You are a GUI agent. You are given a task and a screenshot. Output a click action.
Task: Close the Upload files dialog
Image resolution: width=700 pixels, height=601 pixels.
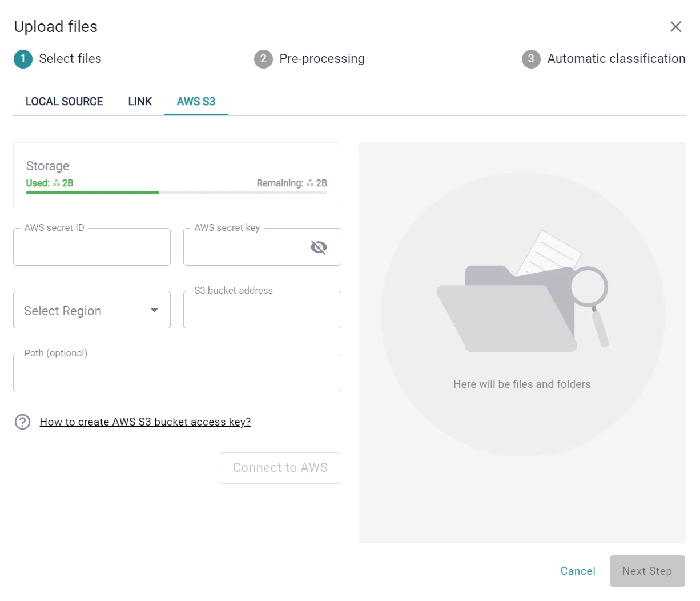point(675,27)
